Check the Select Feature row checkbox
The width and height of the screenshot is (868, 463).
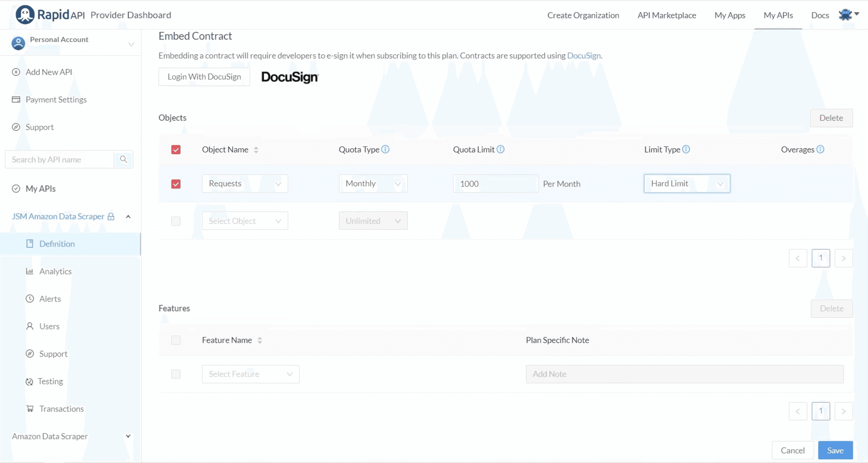(176, 374)
